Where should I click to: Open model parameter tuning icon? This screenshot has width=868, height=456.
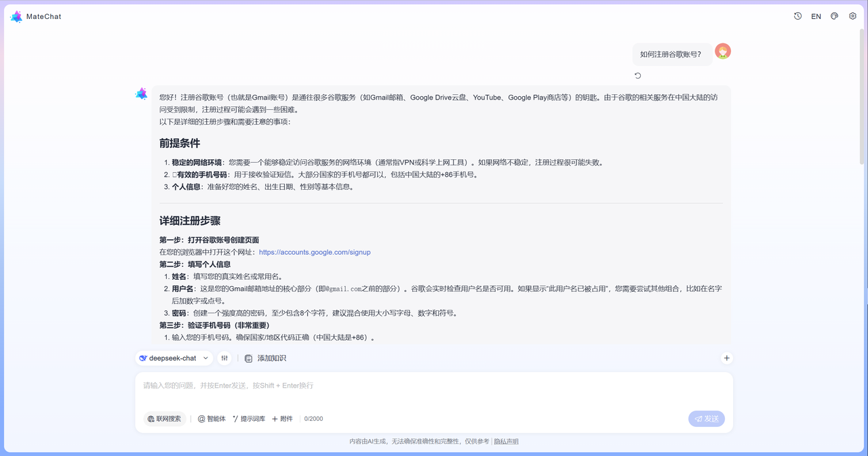224,358
